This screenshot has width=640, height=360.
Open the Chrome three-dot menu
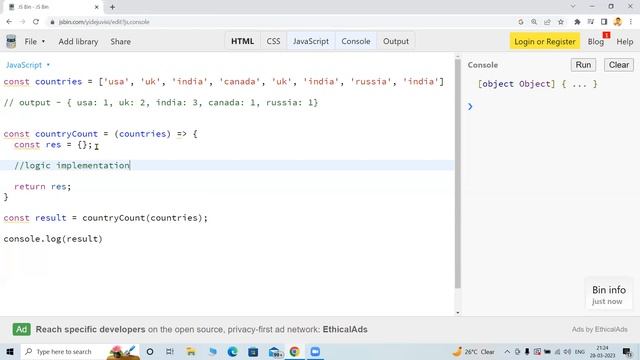[631, 22]
